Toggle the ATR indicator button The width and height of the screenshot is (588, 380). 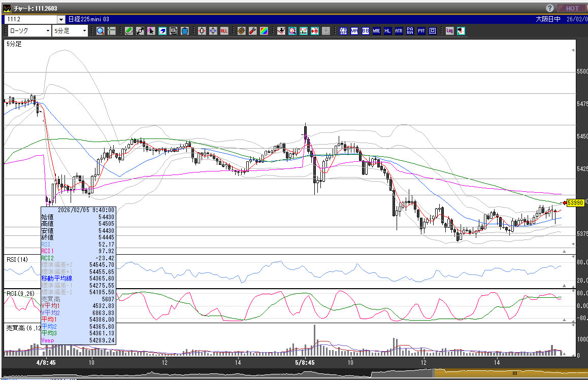(399, 31)
